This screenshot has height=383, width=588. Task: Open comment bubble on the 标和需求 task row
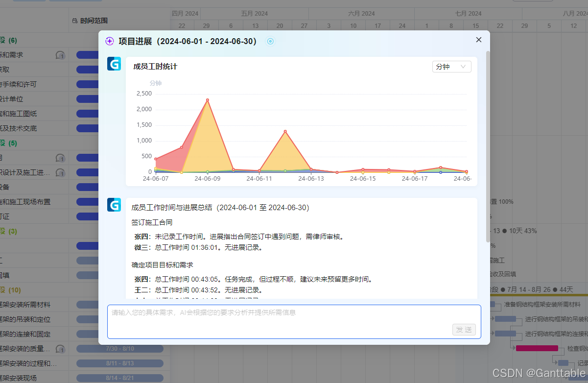point(60,55)
